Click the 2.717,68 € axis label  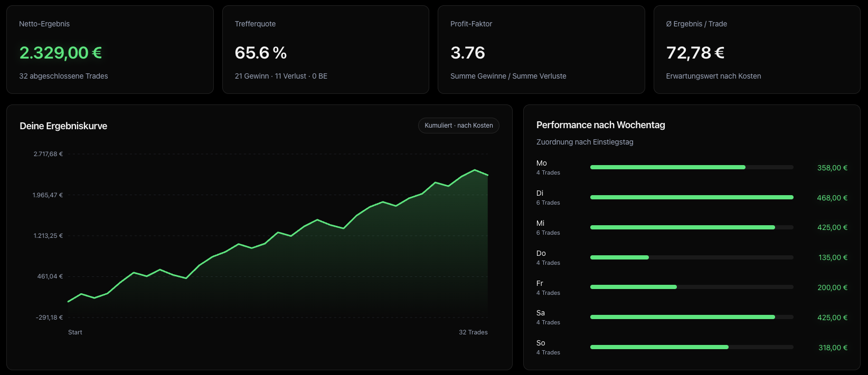48,154
